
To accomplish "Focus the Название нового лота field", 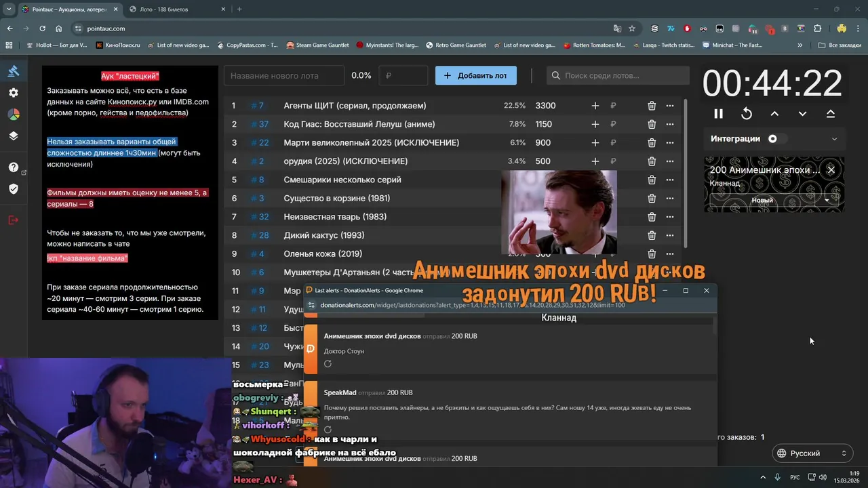I will point(284,75).
